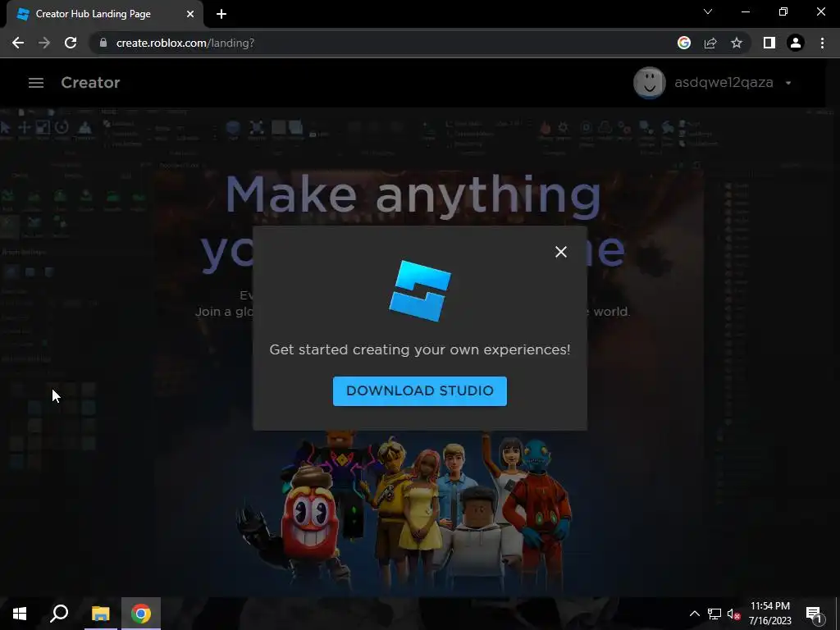Click the browser forward arrow
This screenshot has height=630, width=840.
pos(44,43)
